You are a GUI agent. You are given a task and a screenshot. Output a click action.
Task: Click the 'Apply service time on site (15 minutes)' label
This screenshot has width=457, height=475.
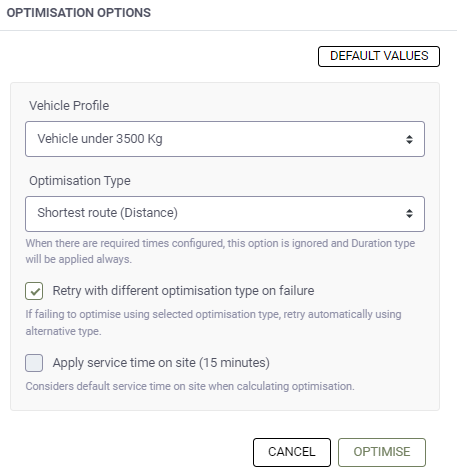tap(161, 363)
